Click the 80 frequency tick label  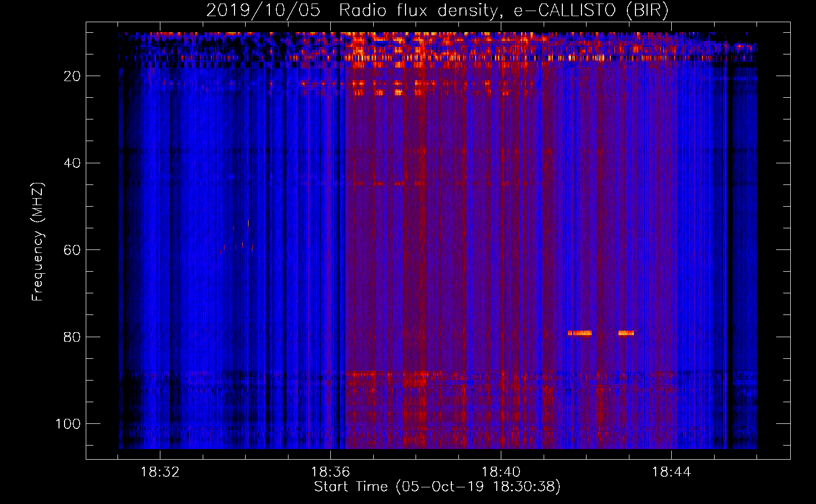click(72, 337)
